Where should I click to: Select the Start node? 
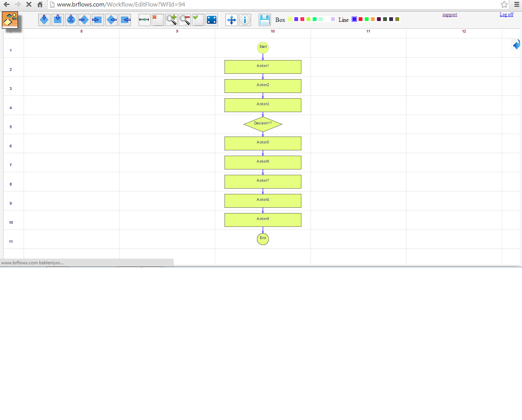coord(263,48)
